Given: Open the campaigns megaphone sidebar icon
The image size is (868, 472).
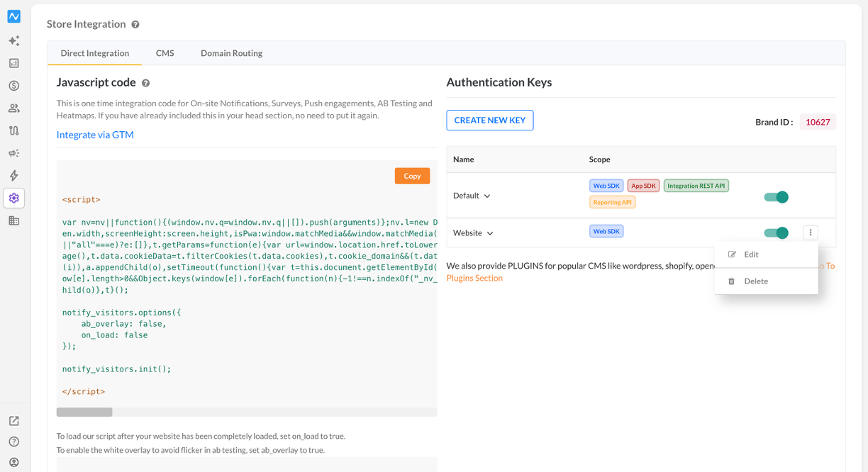Looking at the screenshot, I should tap(14, 153).
